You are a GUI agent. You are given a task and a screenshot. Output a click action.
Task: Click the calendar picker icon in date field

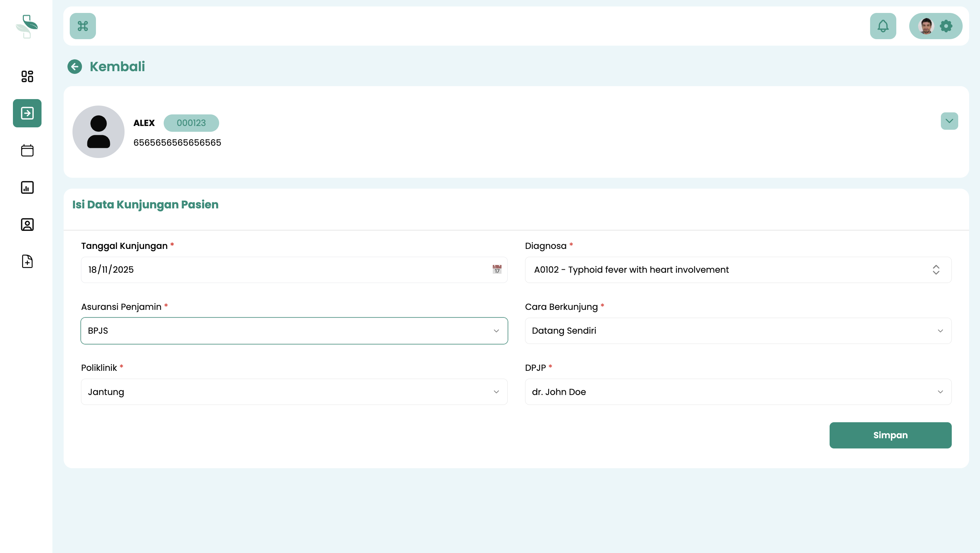click(x=496, y=269)
